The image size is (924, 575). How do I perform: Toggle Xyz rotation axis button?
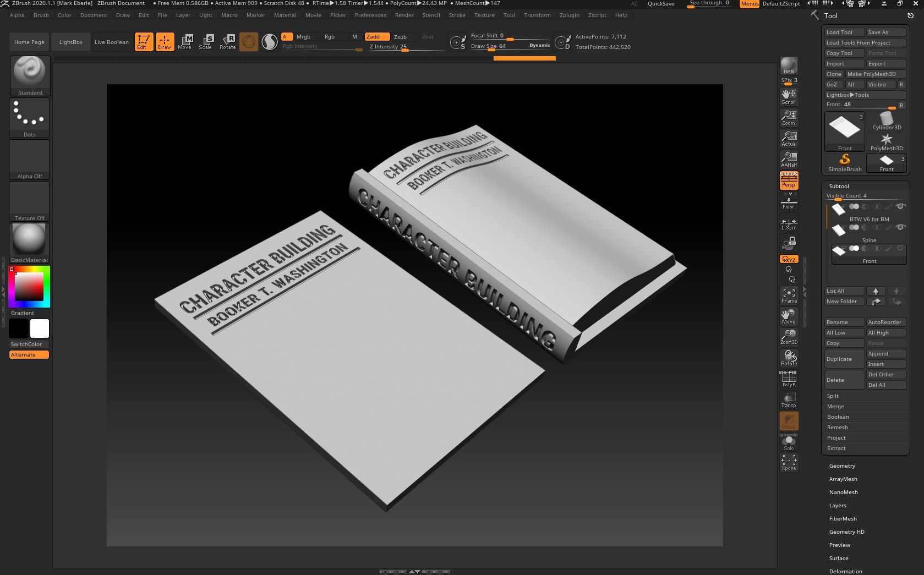tap(789, 259)
